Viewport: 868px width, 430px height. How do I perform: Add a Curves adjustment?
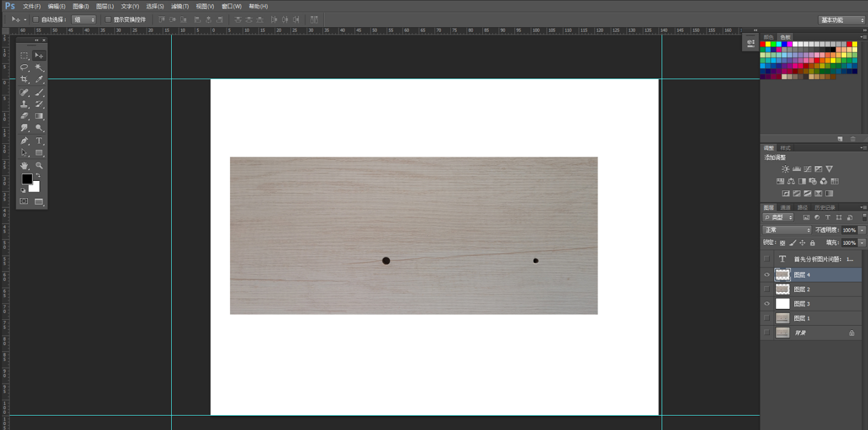(x=808, y=169)
